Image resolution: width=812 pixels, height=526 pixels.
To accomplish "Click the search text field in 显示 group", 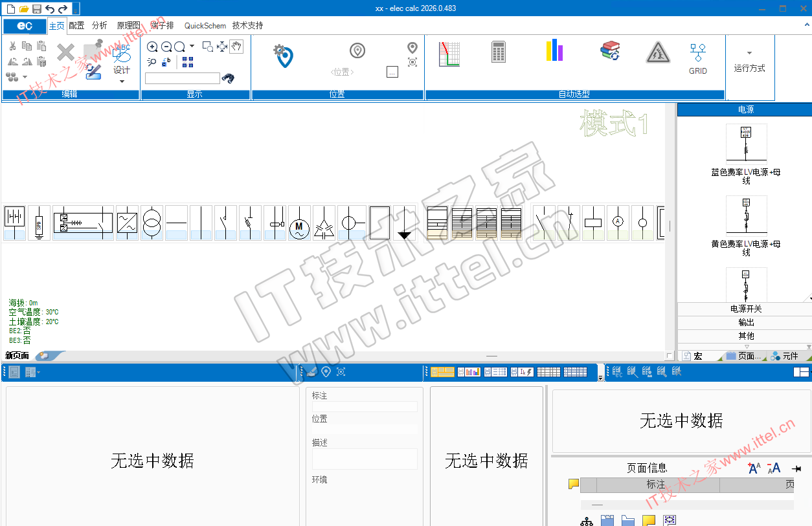I will [182, 78].
